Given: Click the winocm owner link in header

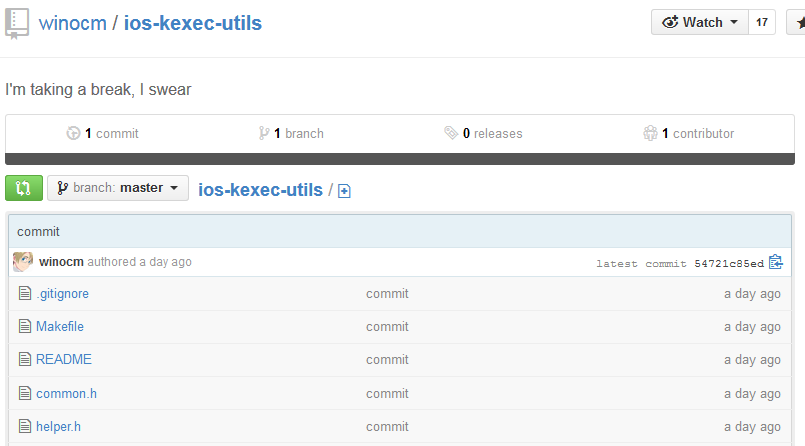Looking at the screenshot, I should 72,23.
